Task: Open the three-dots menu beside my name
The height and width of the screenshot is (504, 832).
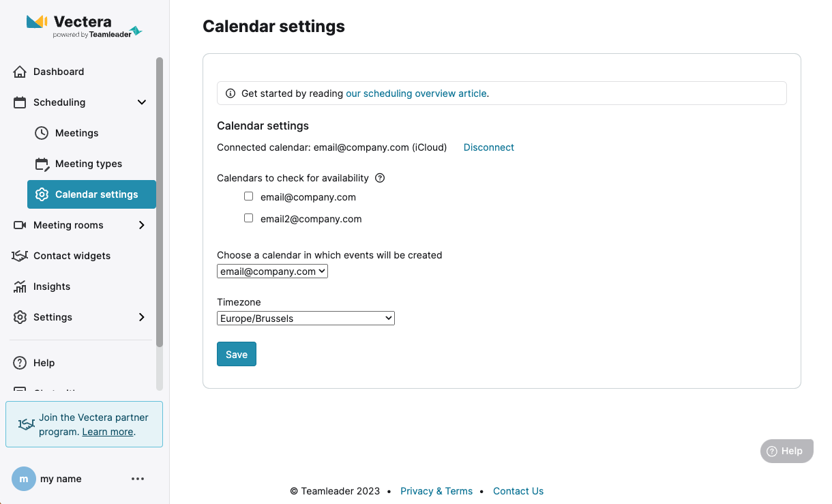Action: [x=138, y=479]
